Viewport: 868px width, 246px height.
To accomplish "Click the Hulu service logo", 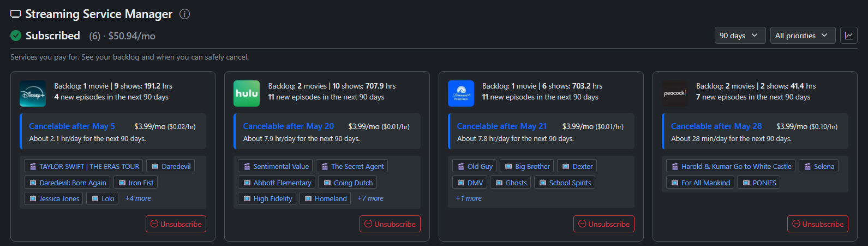I will tap(247, 93).
